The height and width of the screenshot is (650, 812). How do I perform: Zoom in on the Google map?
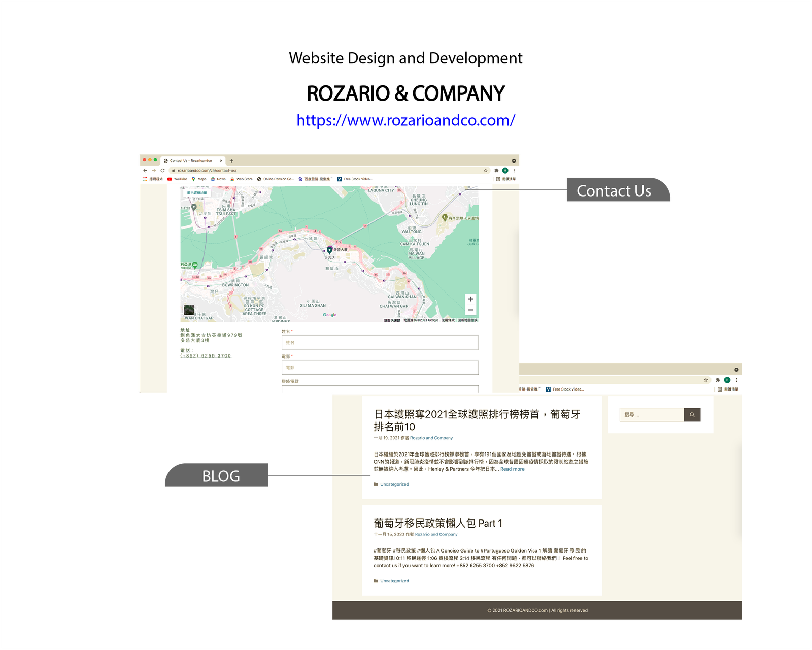[x=470, y=299]
